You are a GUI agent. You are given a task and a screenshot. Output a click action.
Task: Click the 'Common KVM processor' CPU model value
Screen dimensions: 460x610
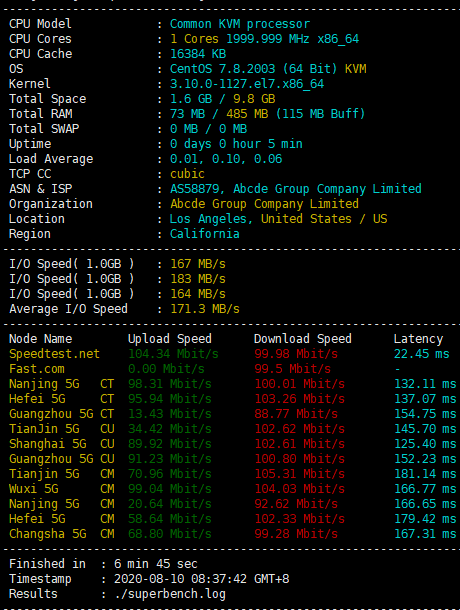click(x=240, y=24)
